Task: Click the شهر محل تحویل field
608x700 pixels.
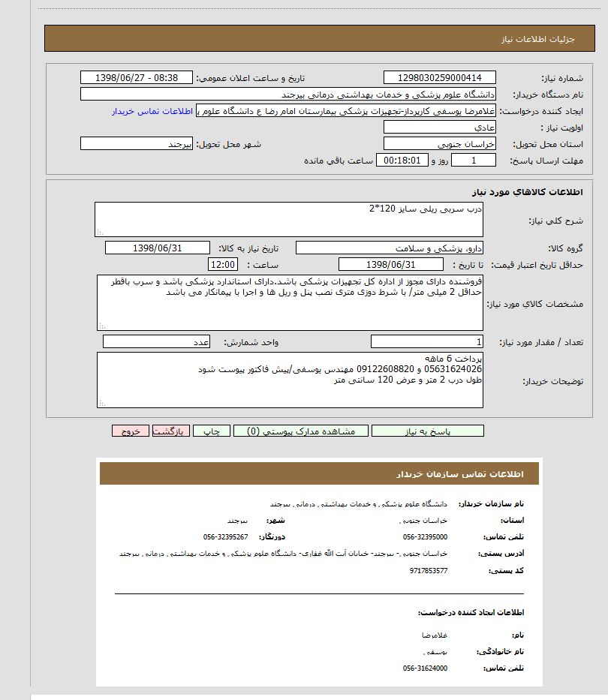Action: click(136, 144)
